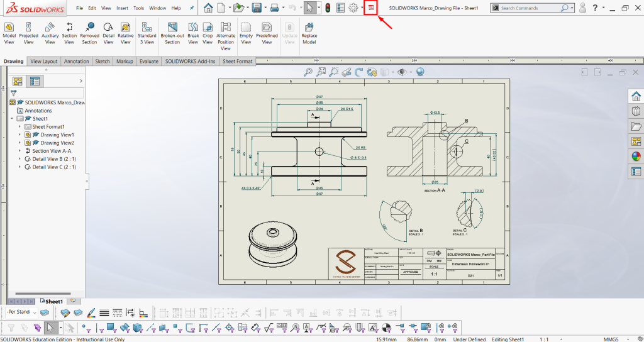
Task: Insert a Relative View
Action: (x=125, y=34)
